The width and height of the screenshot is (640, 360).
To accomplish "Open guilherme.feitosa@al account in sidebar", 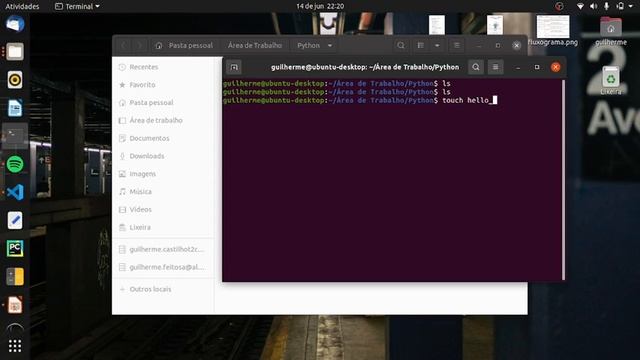I will (163, 267).
